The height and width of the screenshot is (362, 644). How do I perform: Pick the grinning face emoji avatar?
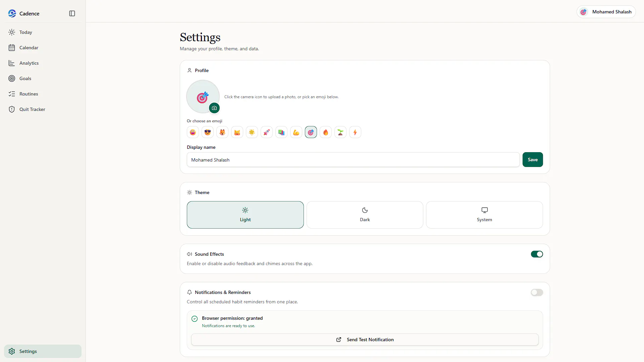point(193,132)
